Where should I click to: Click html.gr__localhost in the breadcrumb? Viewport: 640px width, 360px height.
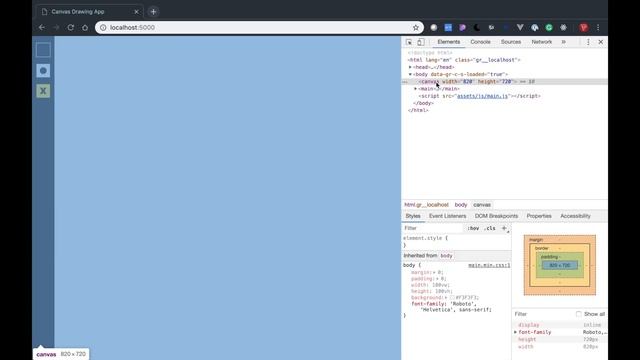(426, 205)
